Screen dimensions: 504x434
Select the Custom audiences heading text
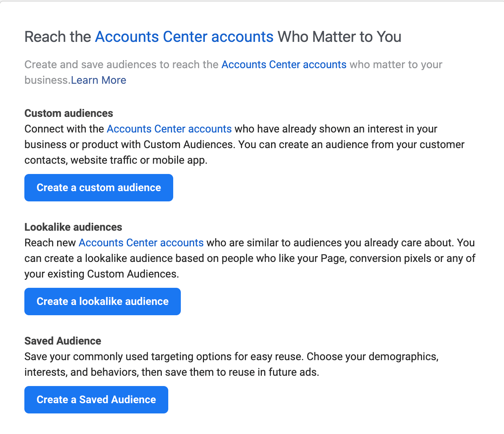tap(69, 113)
